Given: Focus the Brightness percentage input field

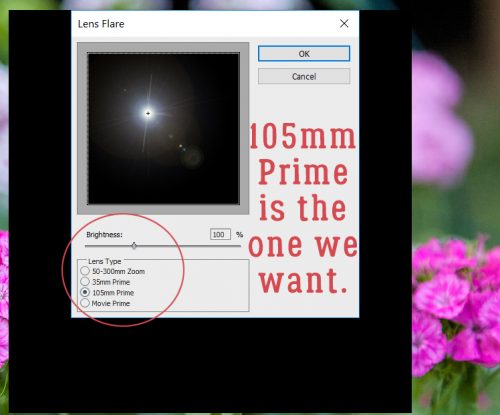Looking at the screenshot, I should tap(220, 234).
